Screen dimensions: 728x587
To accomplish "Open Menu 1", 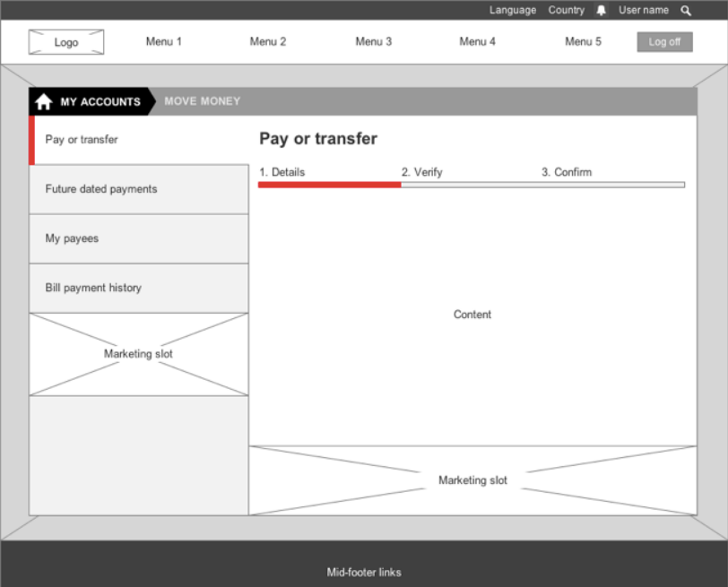I will tap(164, 42).
